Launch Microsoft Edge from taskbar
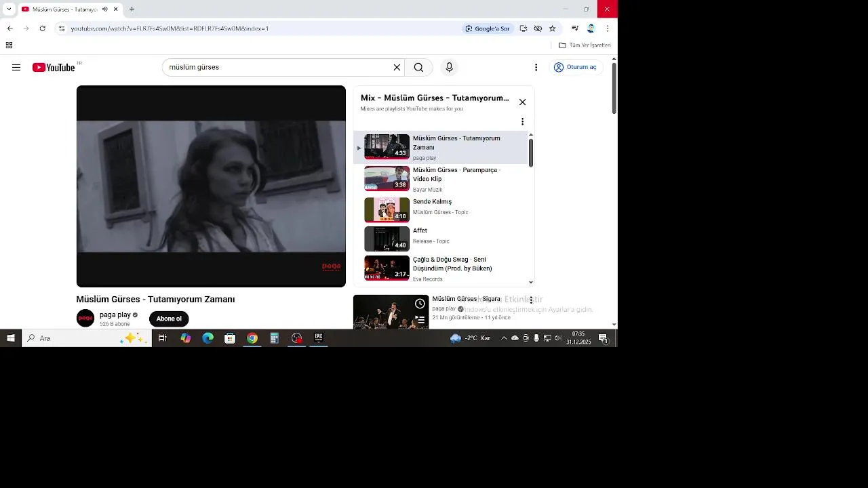The image size is (868, 488). click(208, 338)
